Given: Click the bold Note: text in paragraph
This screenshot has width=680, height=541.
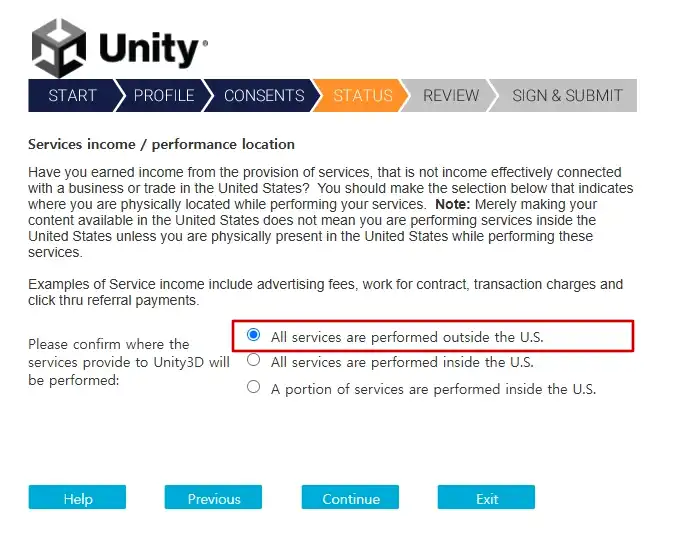Looking at the screenshot, I should tap(453, 204).
